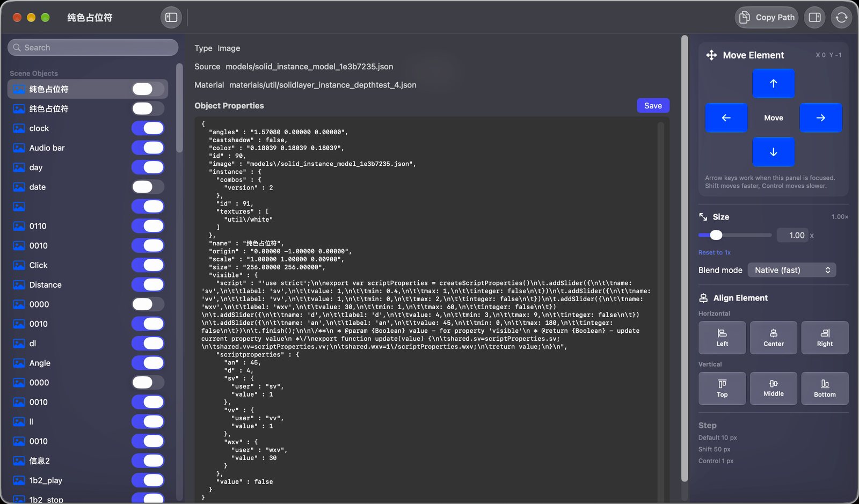Image resolution: width=859 pixels, height=504 pixels.
Task: Move element right with the right arrow
Action: 821,118
